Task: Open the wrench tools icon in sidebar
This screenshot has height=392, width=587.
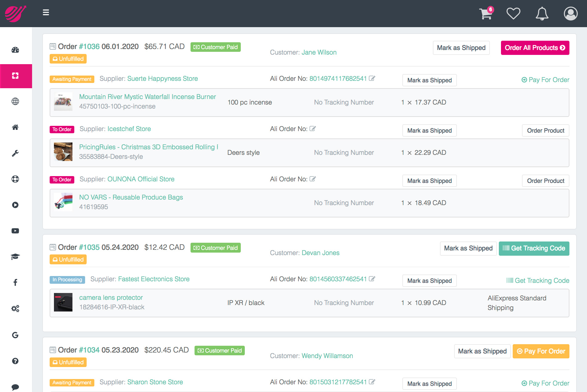Action: coord(15,153)
